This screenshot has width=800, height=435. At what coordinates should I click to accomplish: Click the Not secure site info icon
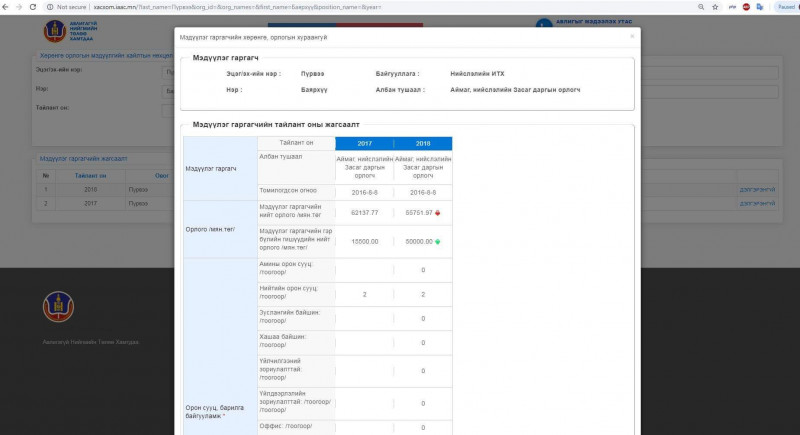click(50, 6)
